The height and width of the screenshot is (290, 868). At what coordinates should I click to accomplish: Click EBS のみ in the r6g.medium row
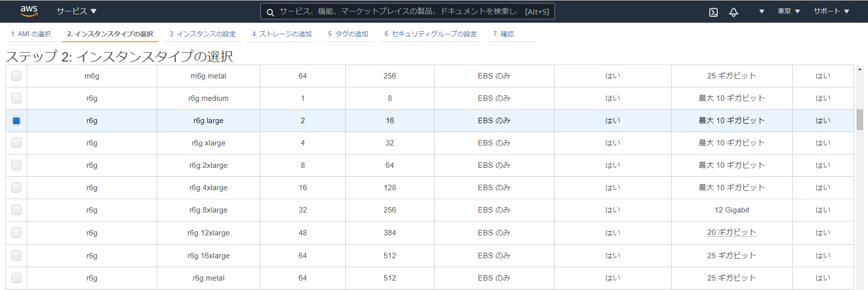tap(494, 98)
